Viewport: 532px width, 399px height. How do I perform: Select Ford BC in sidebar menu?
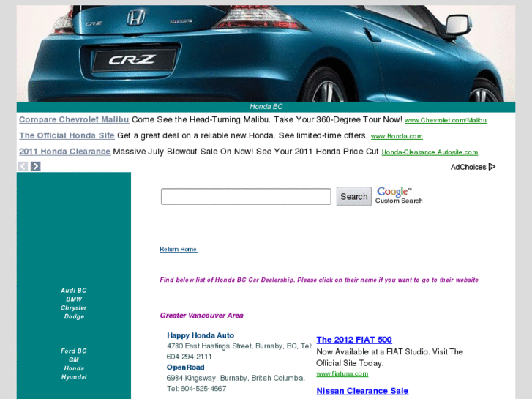click(x=74, y=351)
